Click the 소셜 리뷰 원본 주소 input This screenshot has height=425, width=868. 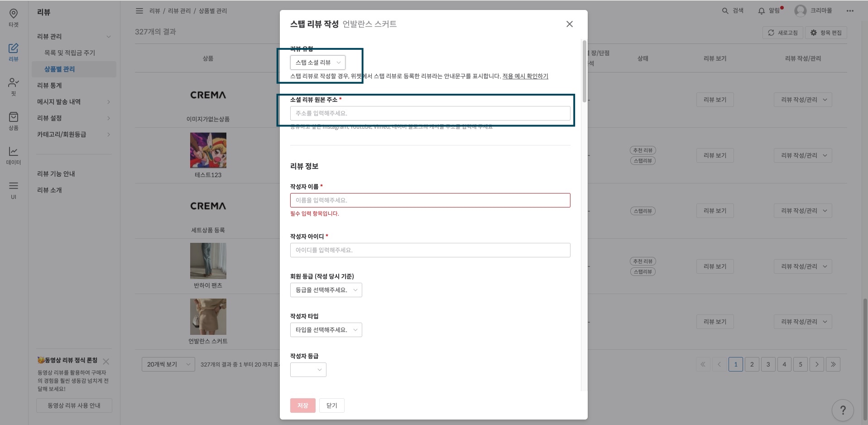tap(430, 113)
